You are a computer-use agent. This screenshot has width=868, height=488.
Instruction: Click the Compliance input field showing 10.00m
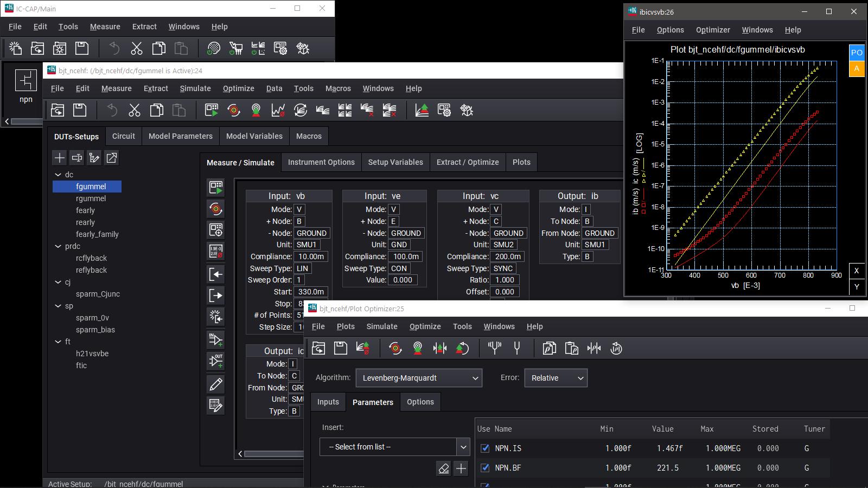(311, 256)
